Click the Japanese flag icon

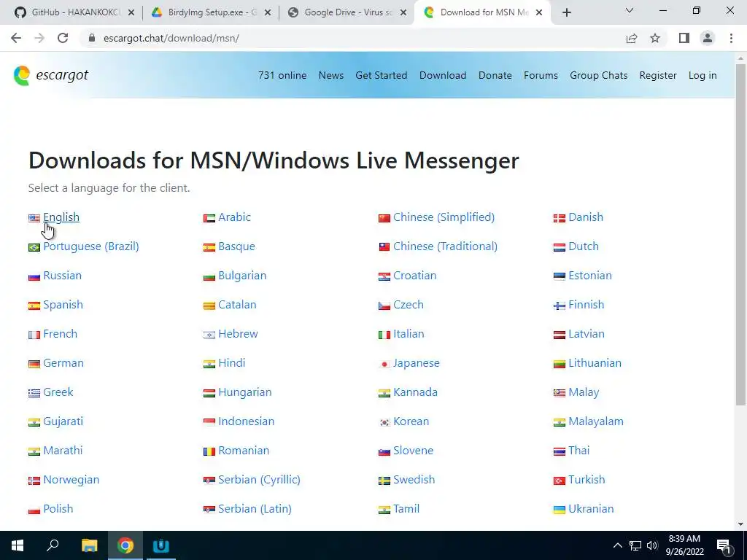click(384, 365)
